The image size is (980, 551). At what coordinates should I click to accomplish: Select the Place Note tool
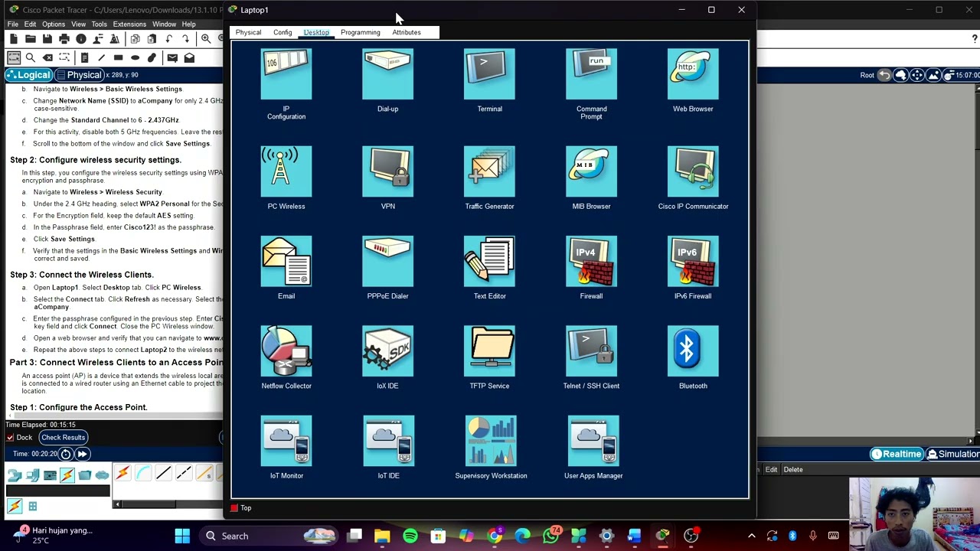pyautogui.click(x=84, y=57)
